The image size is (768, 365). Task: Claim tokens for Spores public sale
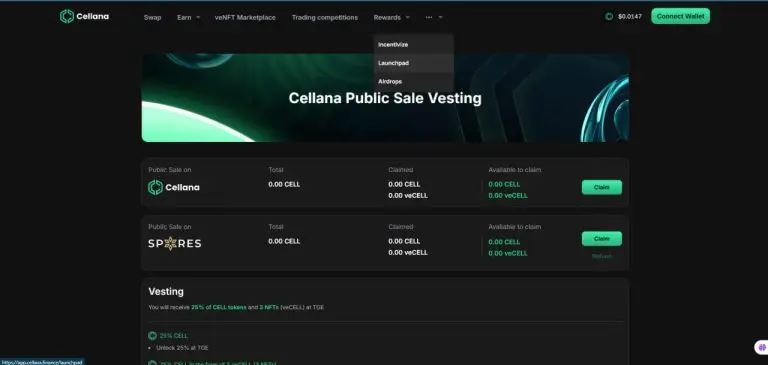(601, 239)
